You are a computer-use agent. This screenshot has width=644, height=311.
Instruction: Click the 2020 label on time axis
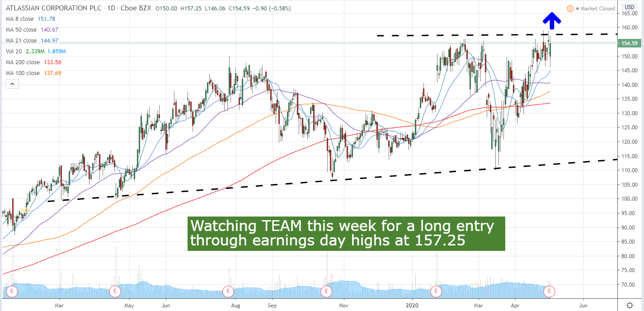point(413,305)
